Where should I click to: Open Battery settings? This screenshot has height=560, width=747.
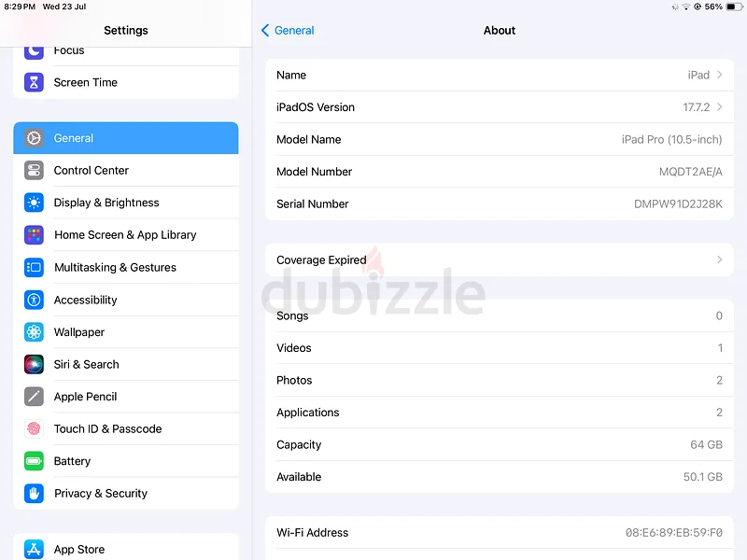coord(126,461)
